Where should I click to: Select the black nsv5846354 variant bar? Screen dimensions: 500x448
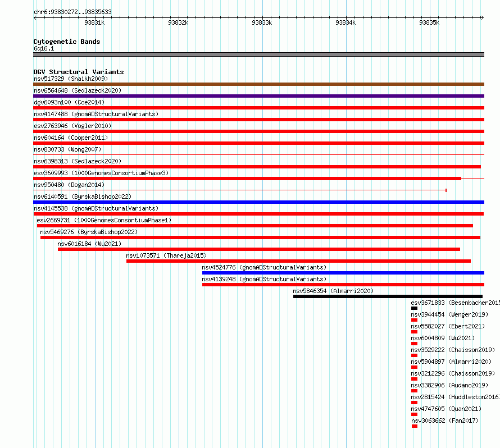tap(388, 296)
